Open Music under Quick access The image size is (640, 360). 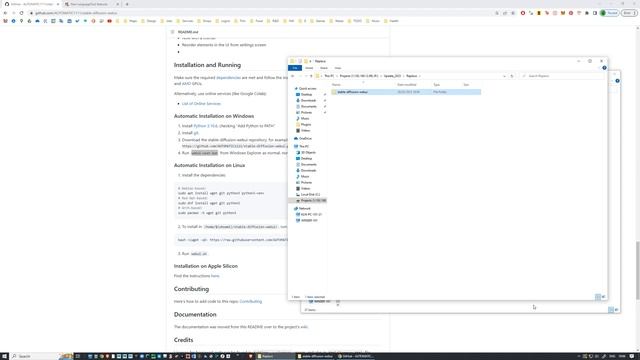coord(304,118)
